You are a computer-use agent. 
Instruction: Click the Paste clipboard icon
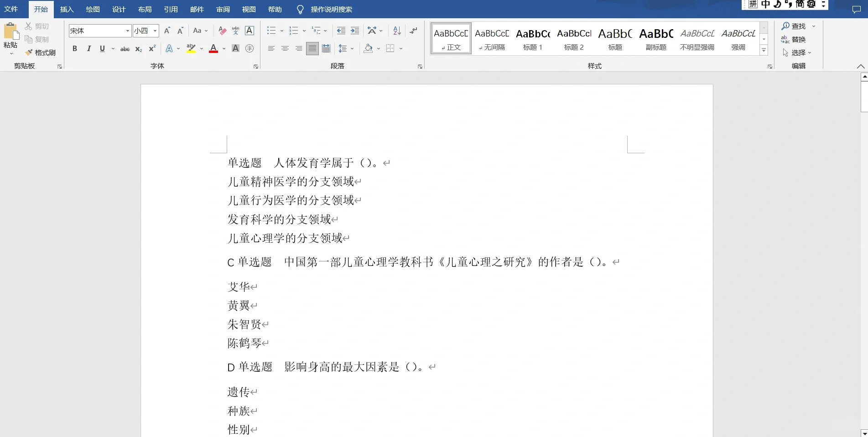[11, 31]
